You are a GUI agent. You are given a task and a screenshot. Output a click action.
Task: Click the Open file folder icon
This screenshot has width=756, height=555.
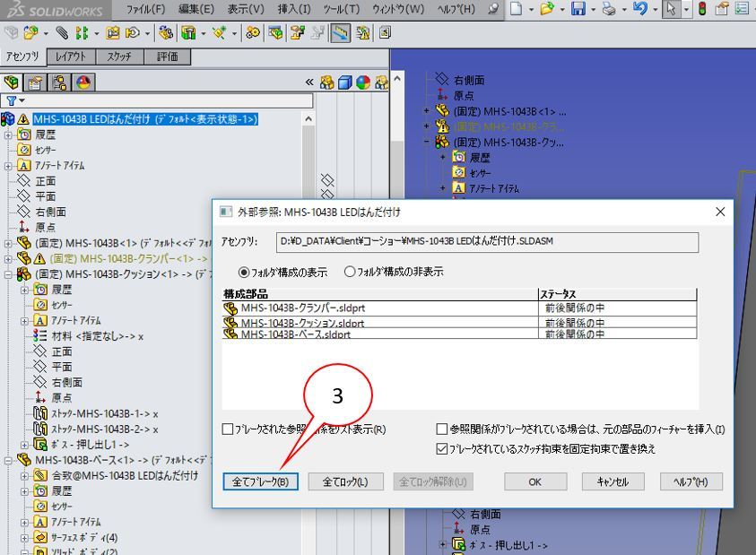click(547, 9)
